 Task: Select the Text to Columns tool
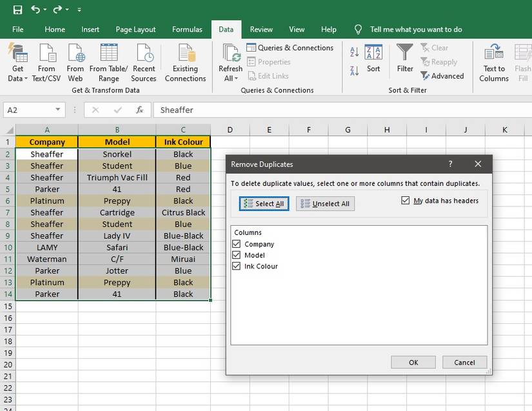(493, 63)
